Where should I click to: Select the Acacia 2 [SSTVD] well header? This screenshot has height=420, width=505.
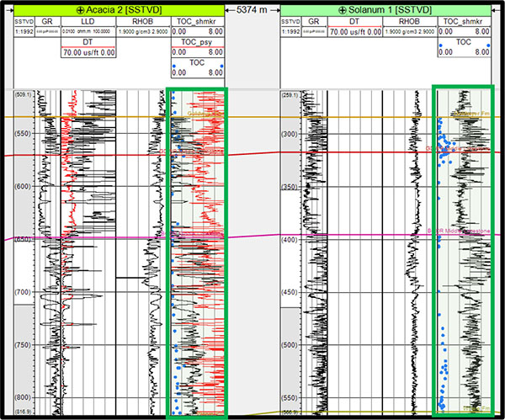pos(117,8)
